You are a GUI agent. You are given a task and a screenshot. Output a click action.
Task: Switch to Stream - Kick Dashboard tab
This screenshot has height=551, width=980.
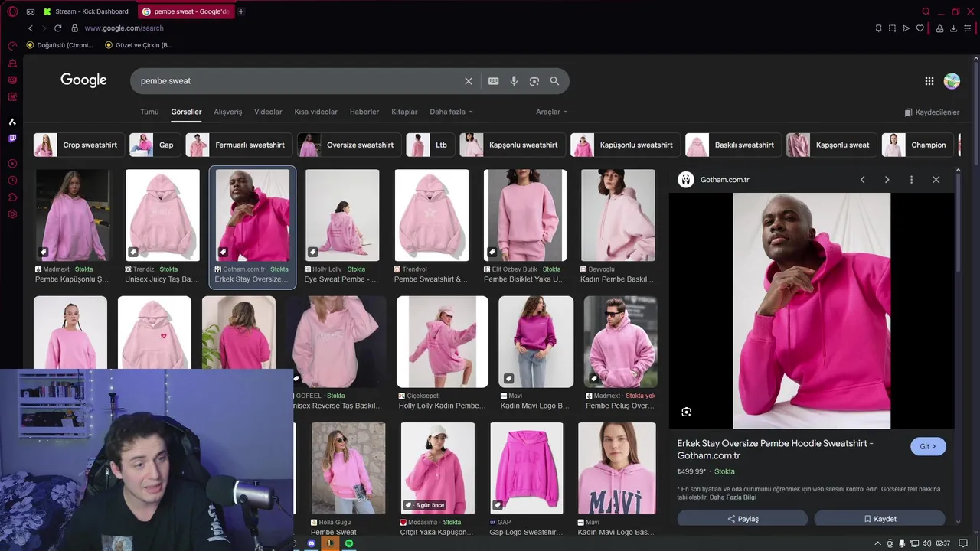87,11
